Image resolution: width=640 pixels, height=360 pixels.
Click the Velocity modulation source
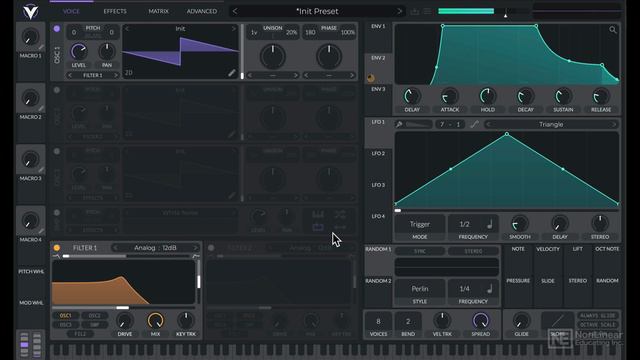pyautogui.click(x=548, y=249)
